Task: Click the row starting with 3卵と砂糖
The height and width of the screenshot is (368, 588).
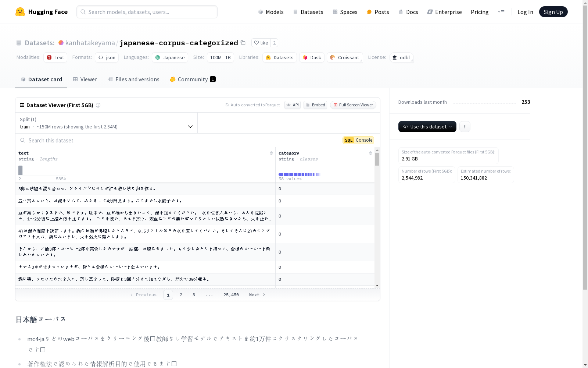Action: (x=195, y=189)
